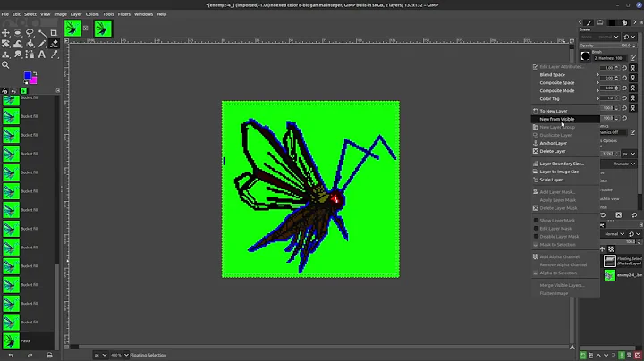644x361 pixels.
Task: Select the Paths tool
Action: click(x=30, y=55)
